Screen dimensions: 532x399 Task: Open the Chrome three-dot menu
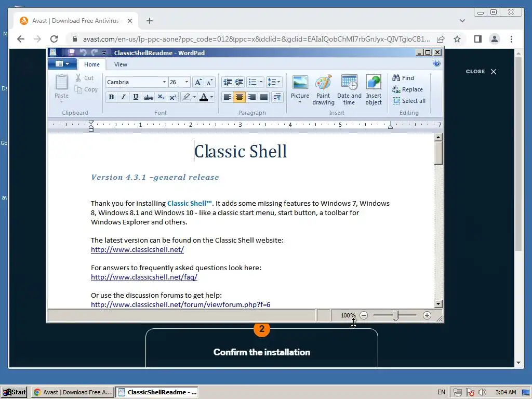click(x=511, y=39)
